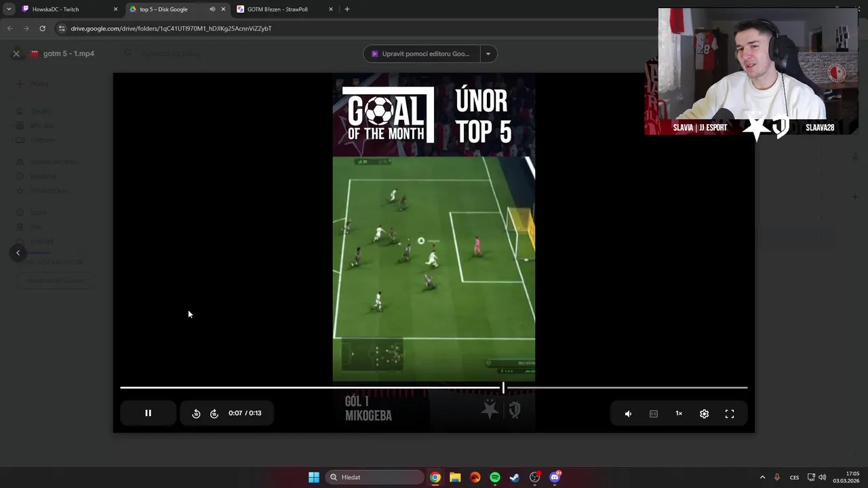Pause the gotm 5 video playback

click(148, 413)
